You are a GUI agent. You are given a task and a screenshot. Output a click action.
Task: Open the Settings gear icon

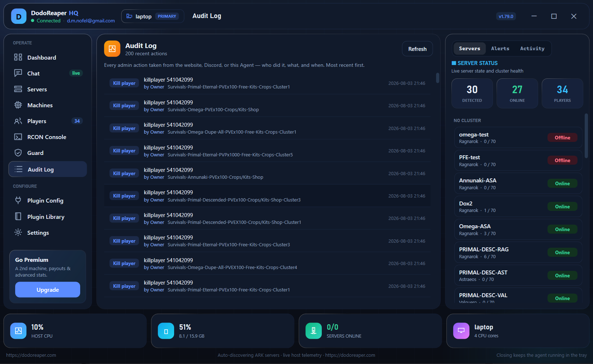pyautogui.click(x=18, y=233)
